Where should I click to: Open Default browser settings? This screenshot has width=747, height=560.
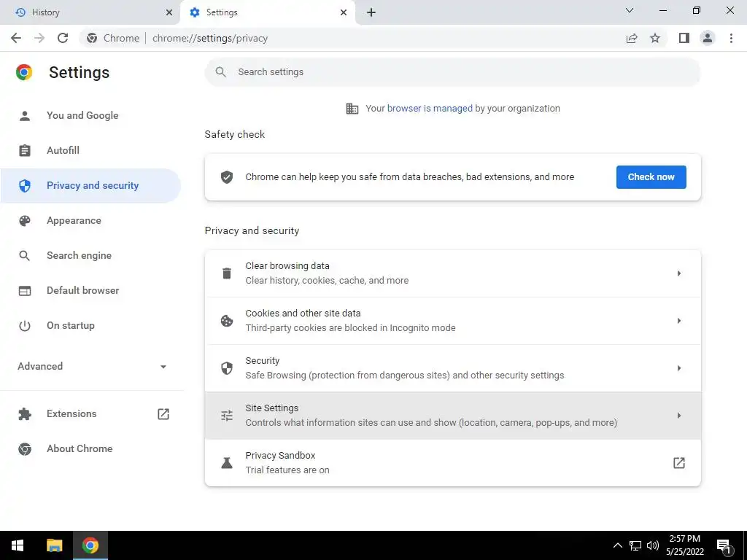90,290
